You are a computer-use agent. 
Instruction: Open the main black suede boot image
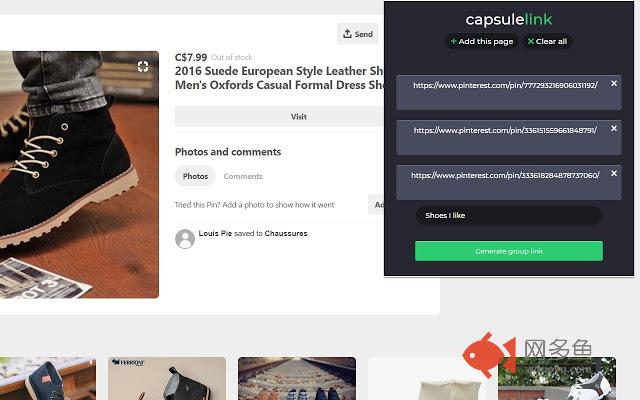point(79,175)
